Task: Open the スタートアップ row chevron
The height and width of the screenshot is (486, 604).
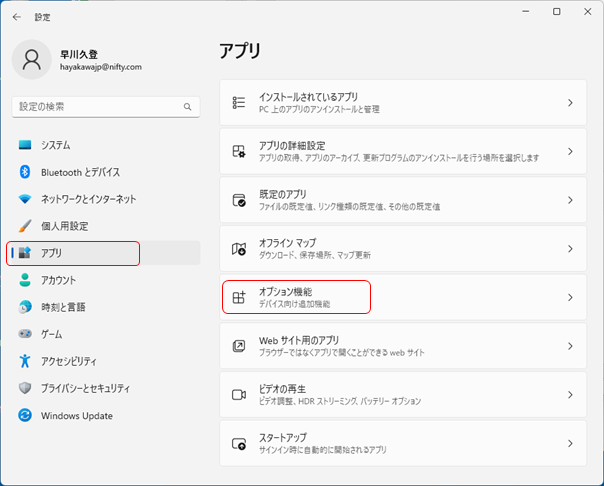Action: coord(570,443)
